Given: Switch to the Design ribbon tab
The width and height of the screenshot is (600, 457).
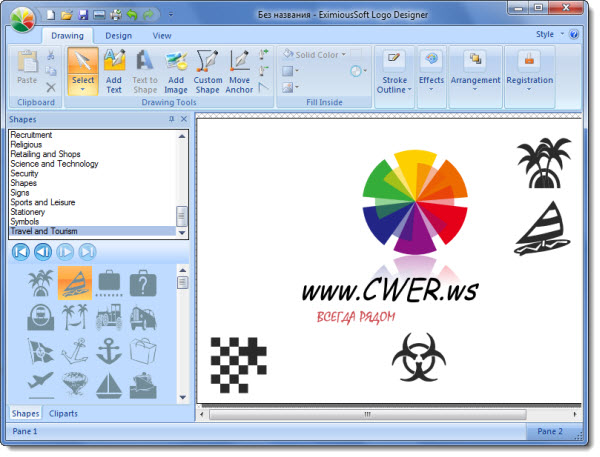Looking at the screenshot, I should click(x=119, y=36).
